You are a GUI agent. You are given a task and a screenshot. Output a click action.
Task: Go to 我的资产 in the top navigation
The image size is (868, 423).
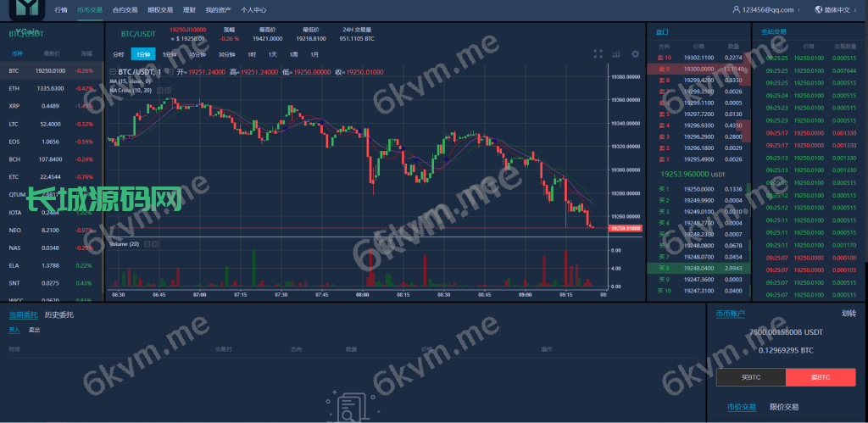[217, 10]
